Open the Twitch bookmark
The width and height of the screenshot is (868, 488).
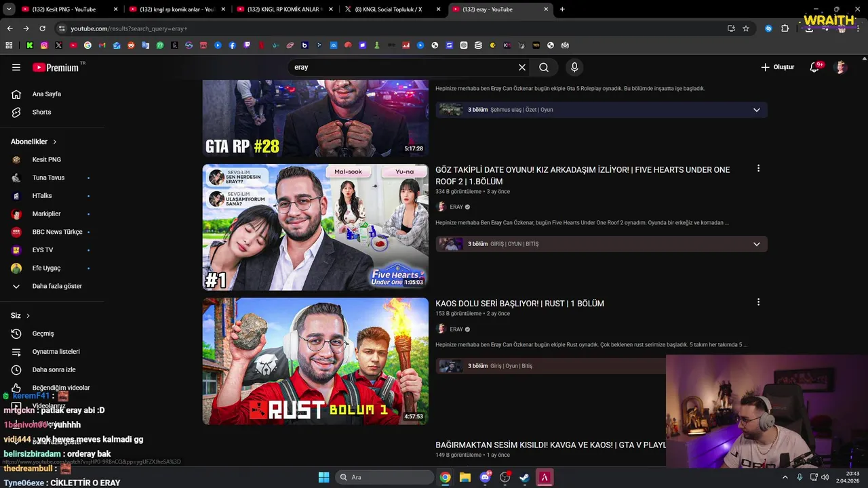(x=247, y=45)
